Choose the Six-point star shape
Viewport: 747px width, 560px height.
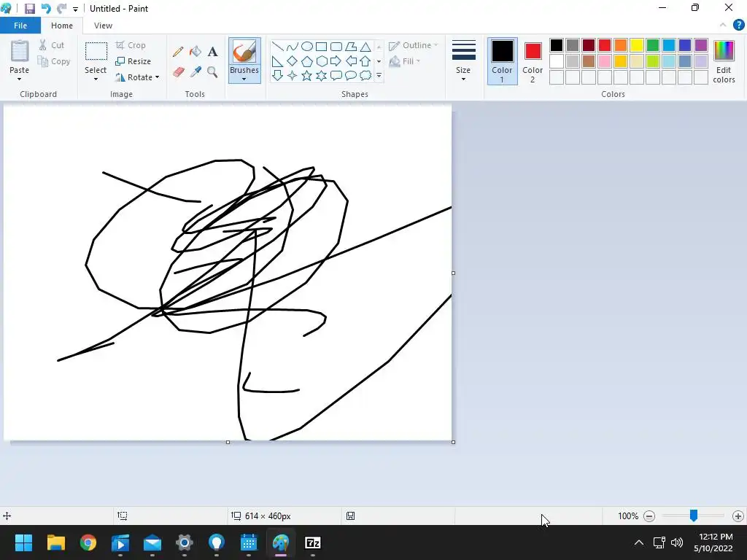coord(322,75)
